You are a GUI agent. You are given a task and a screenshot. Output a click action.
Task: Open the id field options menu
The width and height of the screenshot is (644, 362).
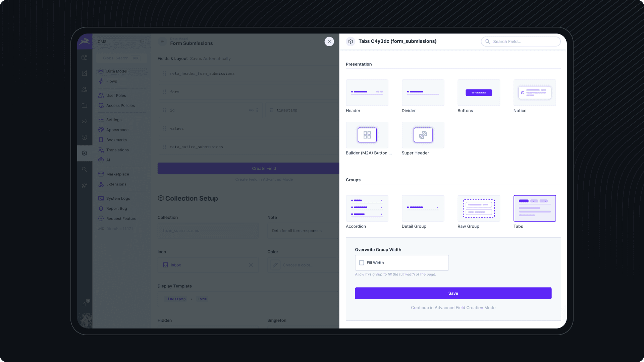257,110
